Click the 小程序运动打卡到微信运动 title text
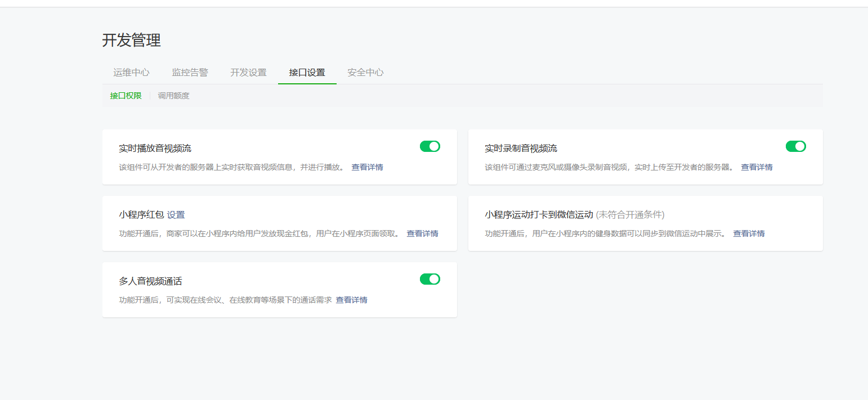868x400 pixels. (539, 215)
